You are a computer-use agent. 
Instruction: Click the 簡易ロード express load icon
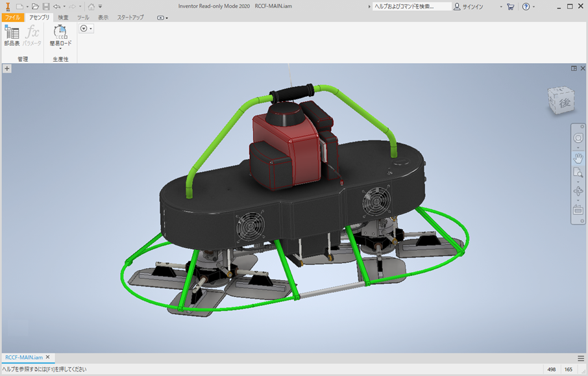[60, 32]
